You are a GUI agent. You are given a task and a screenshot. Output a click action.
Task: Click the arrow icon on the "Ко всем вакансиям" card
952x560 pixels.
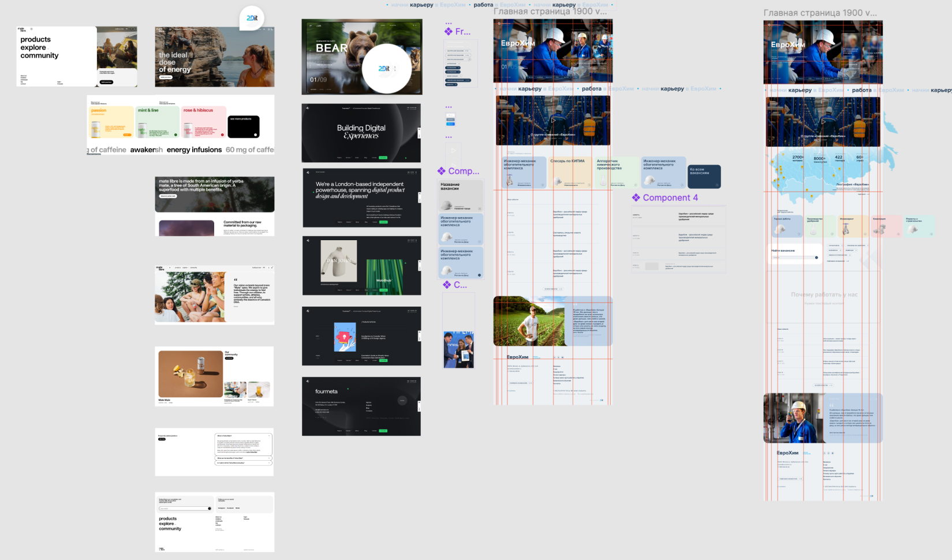coord(717,185)
